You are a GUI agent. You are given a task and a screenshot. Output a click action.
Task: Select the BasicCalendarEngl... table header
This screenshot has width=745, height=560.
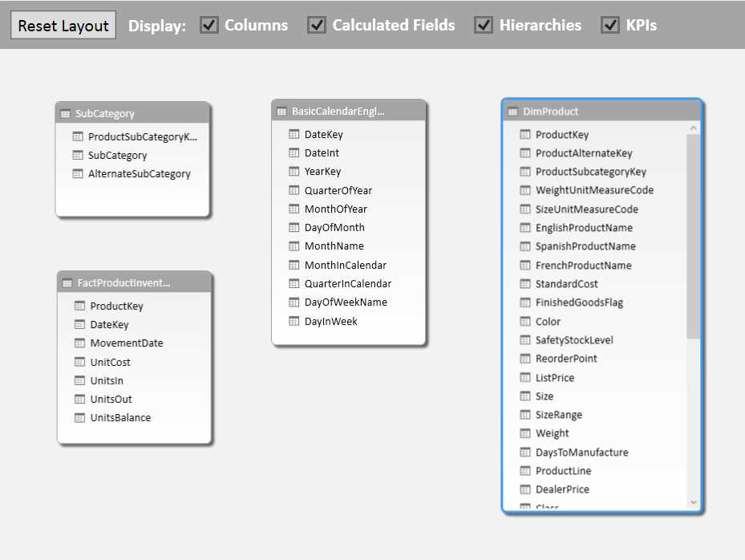pyautogui.click(x=349, y=111)
